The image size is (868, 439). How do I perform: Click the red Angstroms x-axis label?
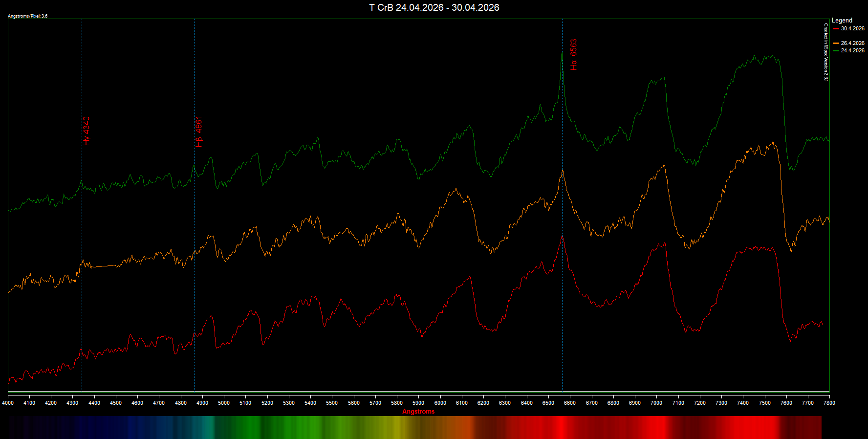pos(418,411)
